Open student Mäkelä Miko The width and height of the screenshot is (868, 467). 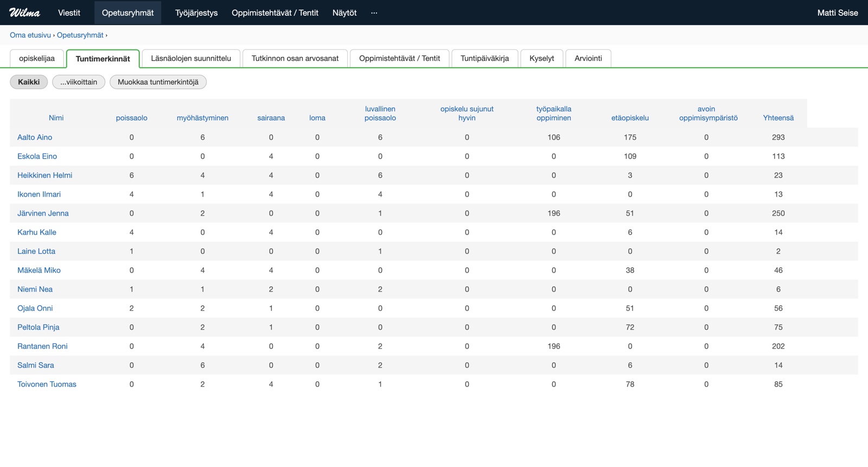pyautogui.click(x=39, y=270)
